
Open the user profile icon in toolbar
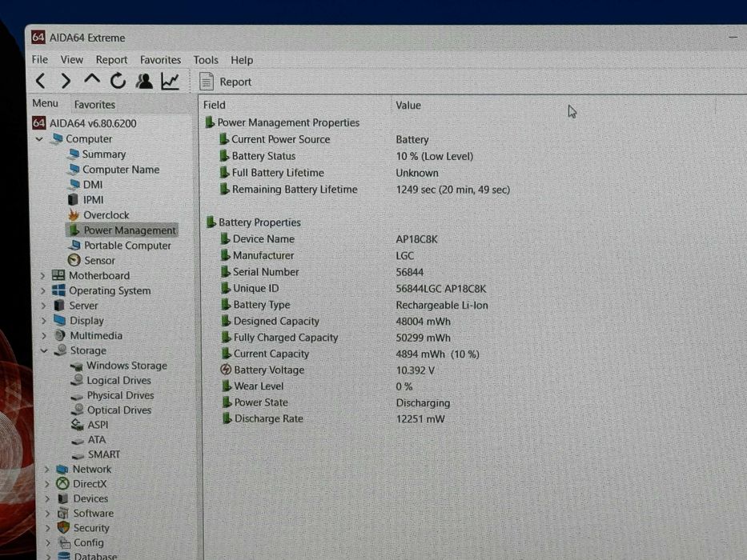point(144,81)
